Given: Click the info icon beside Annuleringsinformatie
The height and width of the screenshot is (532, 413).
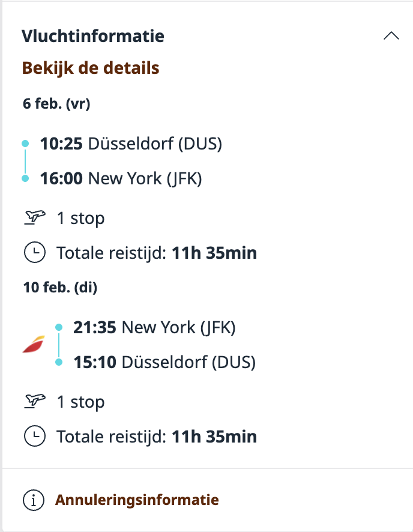Looking at the screenshot, I should (33, 500).
